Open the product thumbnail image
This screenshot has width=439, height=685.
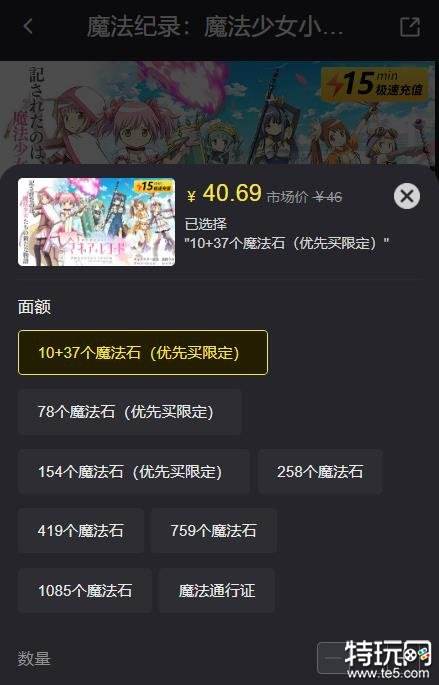97,222
